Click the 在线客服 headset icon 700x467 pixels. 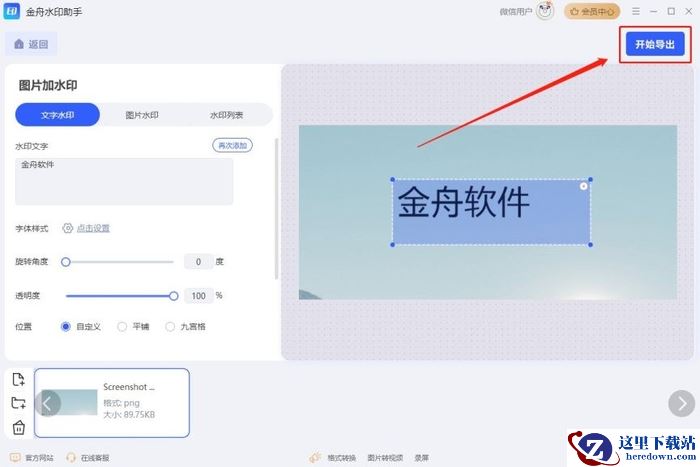coord(71,458)
